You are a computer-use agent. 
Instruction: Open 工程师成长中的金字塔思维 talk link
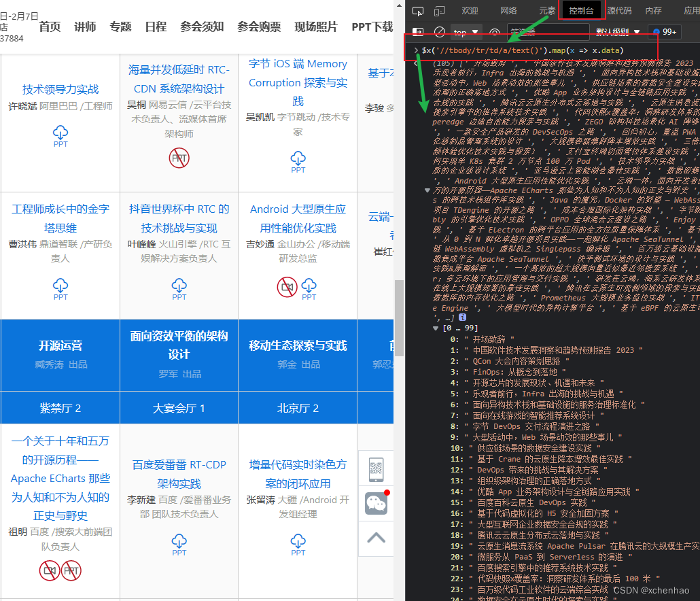60,218
